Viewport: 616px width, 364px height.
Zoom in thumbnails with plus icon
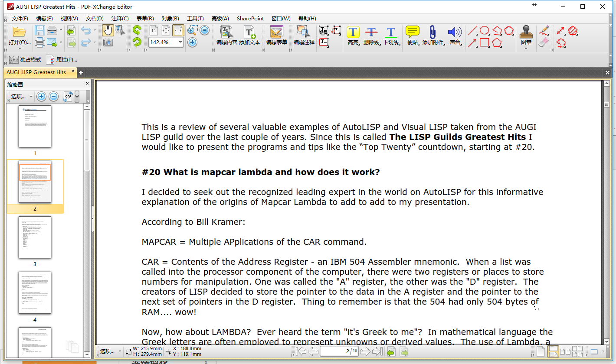coord(41,96)
